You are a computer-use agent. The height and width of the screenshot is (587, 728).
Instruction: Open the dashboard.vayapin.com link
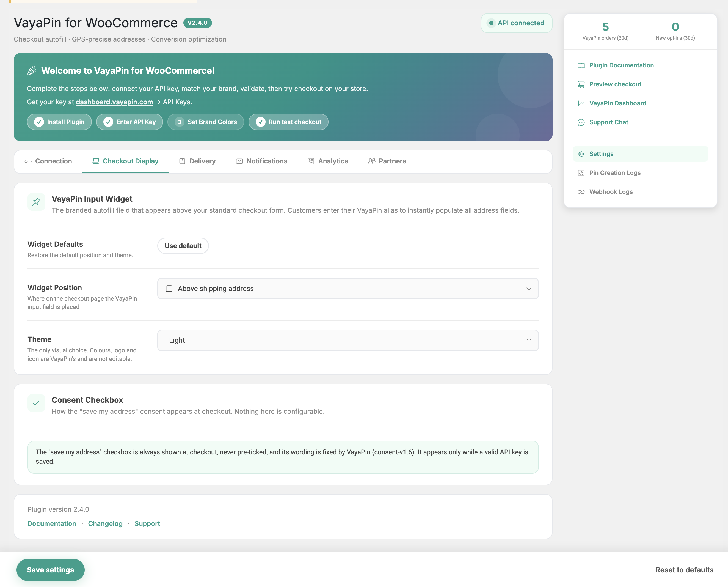click(114, 102)
